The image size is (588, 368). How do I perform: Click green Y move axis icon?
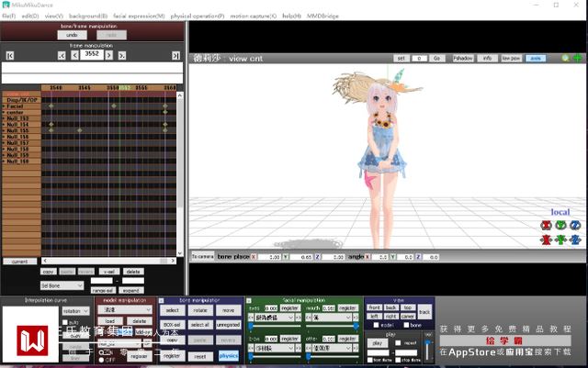pyautogui.click(x=560, y=240)
